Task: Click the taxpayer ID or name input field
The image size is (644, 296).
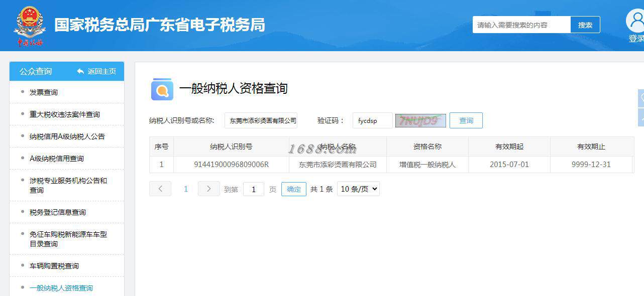Action: coord(261,120)
